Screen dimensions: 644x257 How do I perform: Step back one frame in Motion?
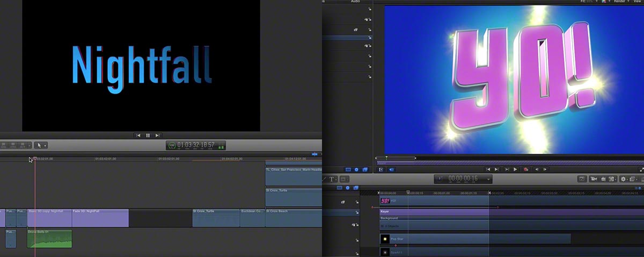point(537,169)
